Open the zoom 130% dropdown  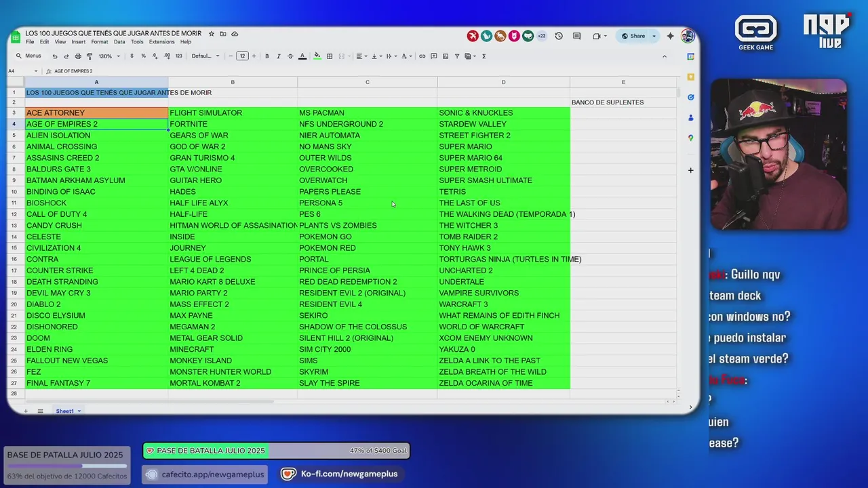click(x=108, y=56)
